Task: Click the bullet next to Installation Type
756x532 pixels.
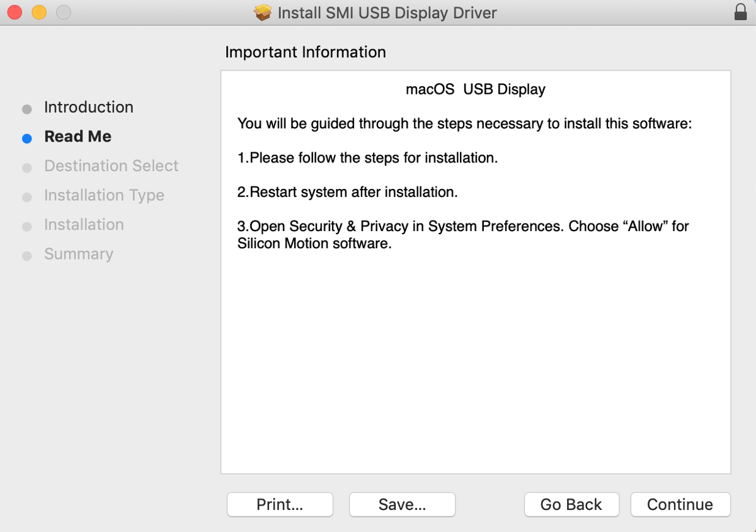Action: pyautogui.click(x=26, y=196)
